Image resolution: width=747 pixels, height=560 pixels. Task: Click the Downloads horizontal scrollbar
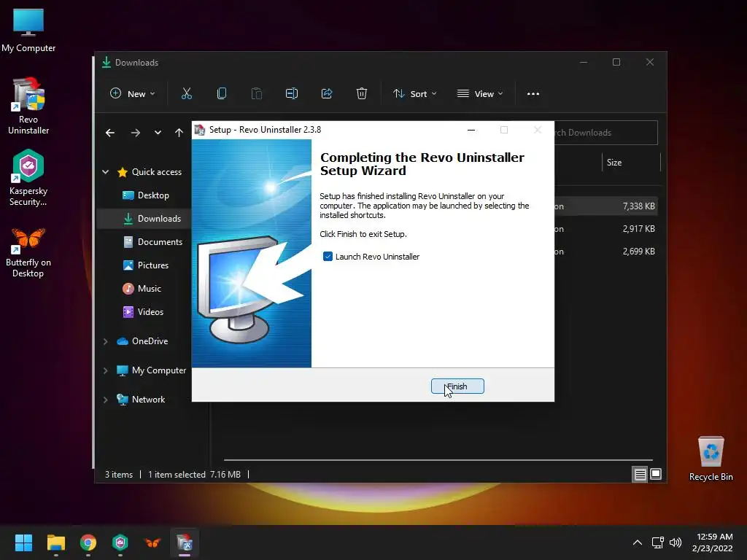(438, 460)
